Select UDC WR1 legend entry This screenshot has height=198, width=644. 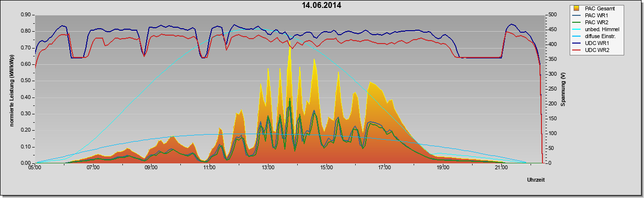pos(595,44)
